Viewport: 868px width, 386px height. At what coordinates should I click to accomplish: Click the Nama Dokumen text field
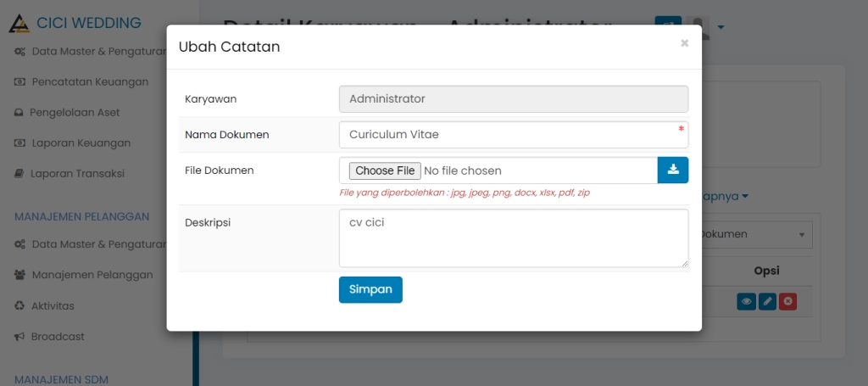point(513,134)
